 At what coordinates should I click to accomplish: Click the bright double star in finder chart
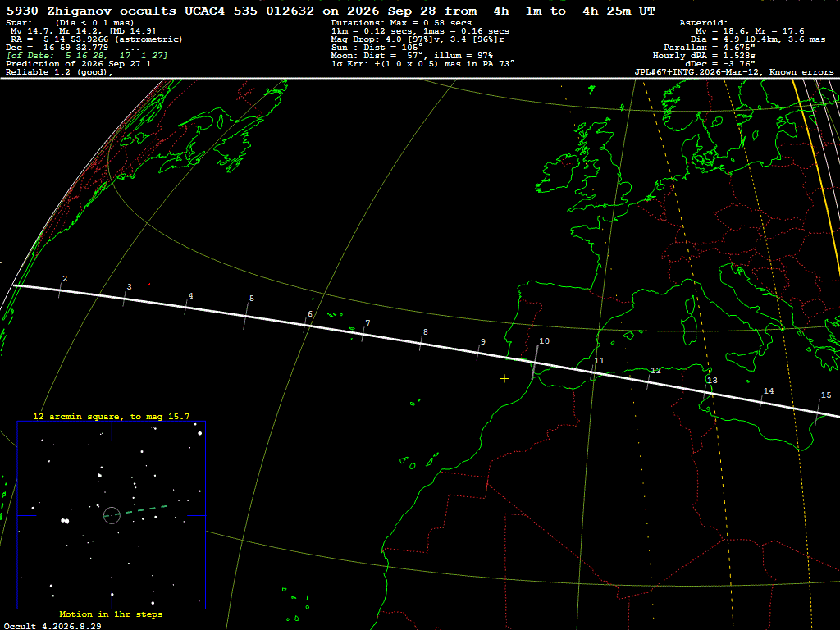pos(65,520)
